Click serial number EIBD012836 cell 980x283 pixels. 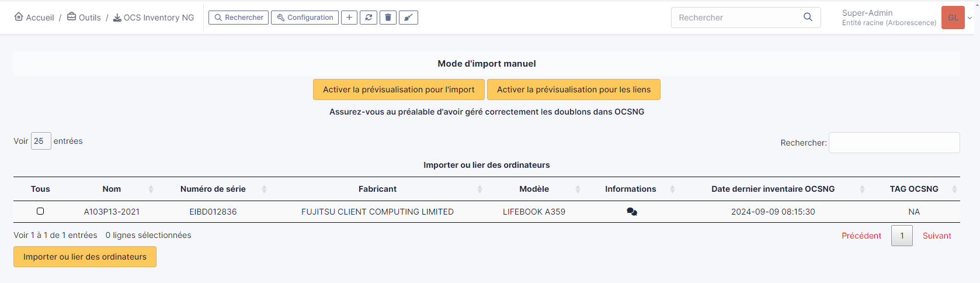click(x=213, y=212)
